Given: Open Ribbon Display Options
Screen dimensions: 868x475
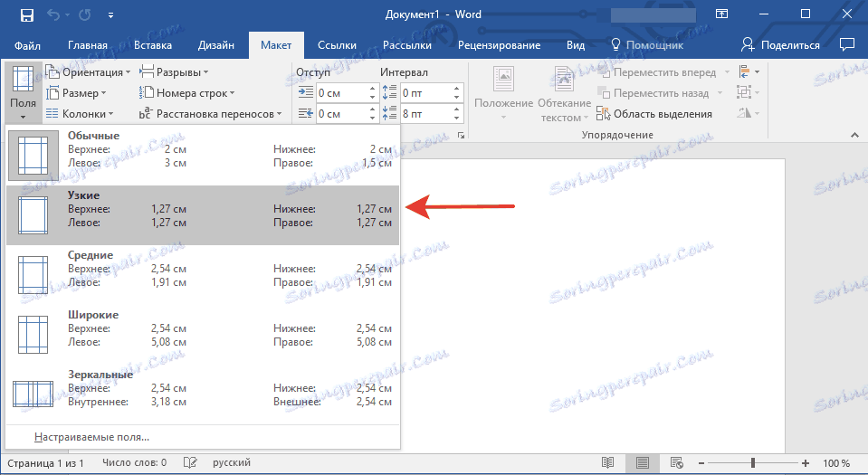Looking at the screenshot, I should pyautogui.click(x=722, y=14).
